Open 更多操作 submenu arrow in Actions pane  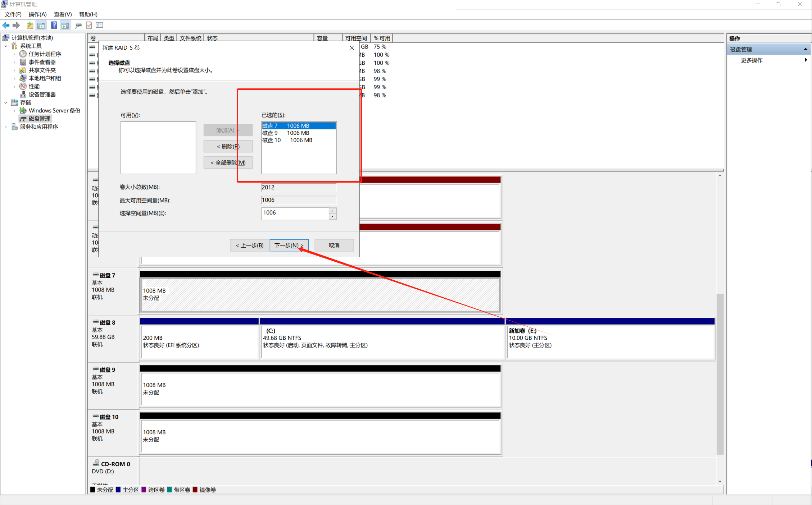click(x=806, y=60)
